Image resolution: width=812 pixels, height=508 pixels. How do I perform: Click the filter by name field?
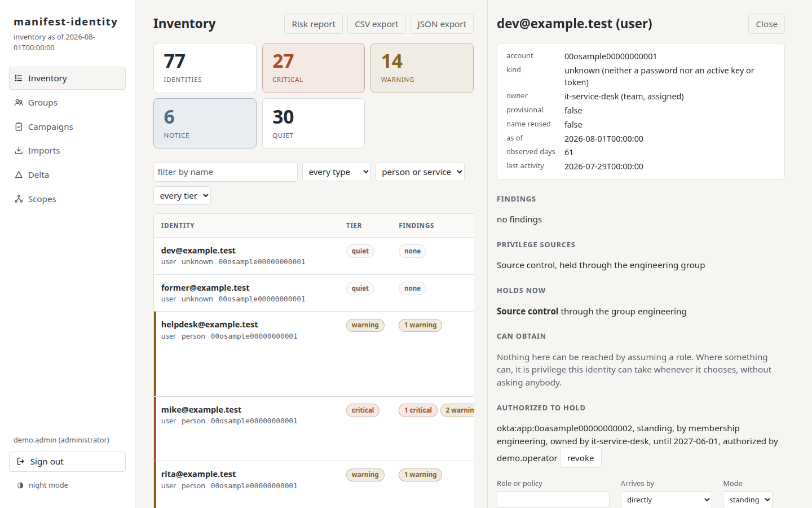click(x=226, y=172)
